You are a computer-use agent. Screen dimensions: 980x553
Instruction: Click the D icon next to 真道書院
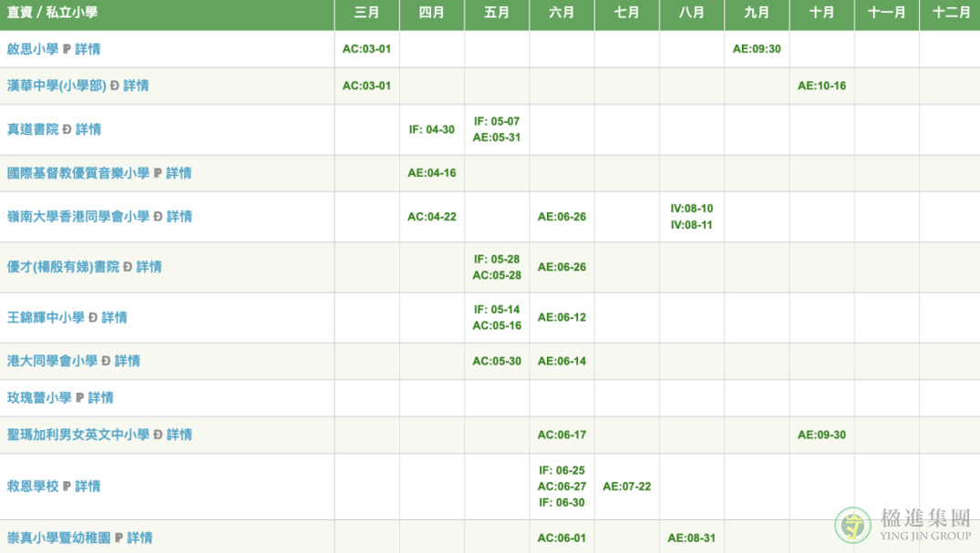coord(67,129)
